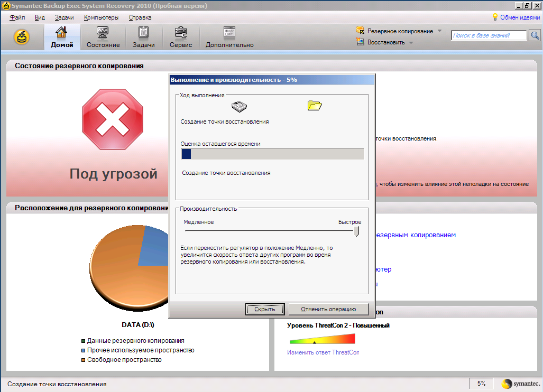The height and width of the screenshot is (392, 543).
Task: Click the Быстрое slider label
Action: click(350, 222)
